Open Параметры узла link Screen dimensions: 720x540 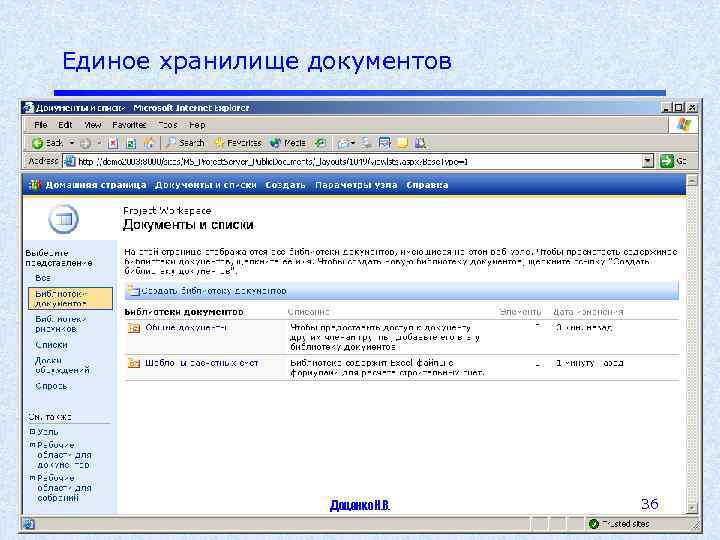[356, 185]
